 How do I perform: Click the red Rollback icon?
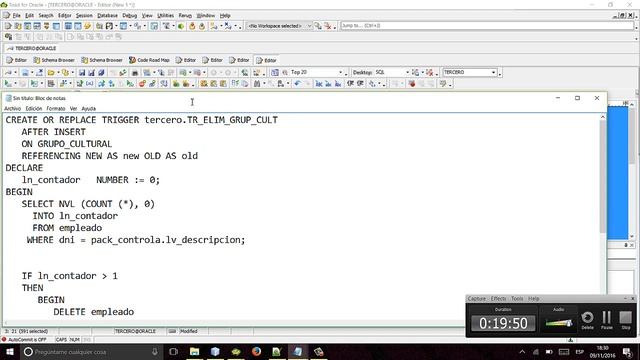142,84
